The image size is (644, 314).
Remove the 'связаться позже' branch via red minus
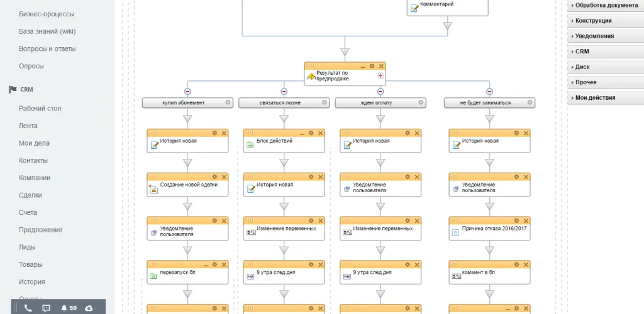pos(284,91)
